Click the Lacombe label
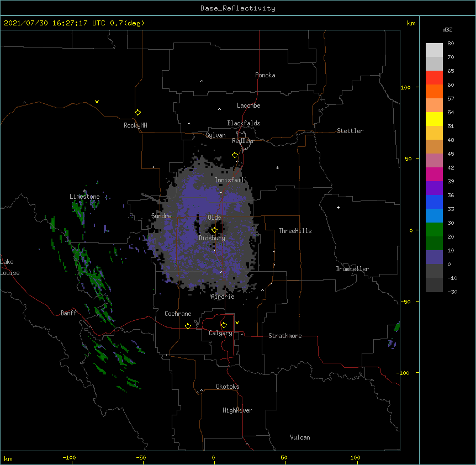The image size is (476, 465). point(248,105)
